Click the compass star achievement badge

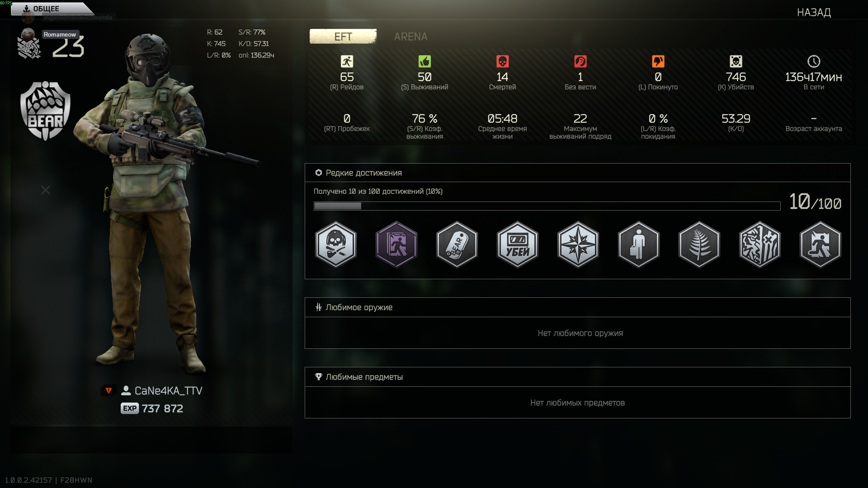pos(578,244)
